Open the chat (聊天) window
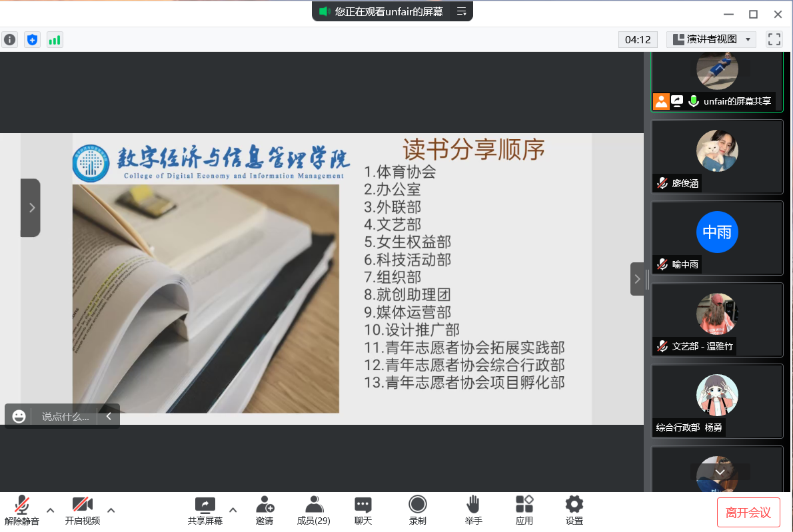Image resolution: width=793 pixels, height=532 pixels. point(363,510)
